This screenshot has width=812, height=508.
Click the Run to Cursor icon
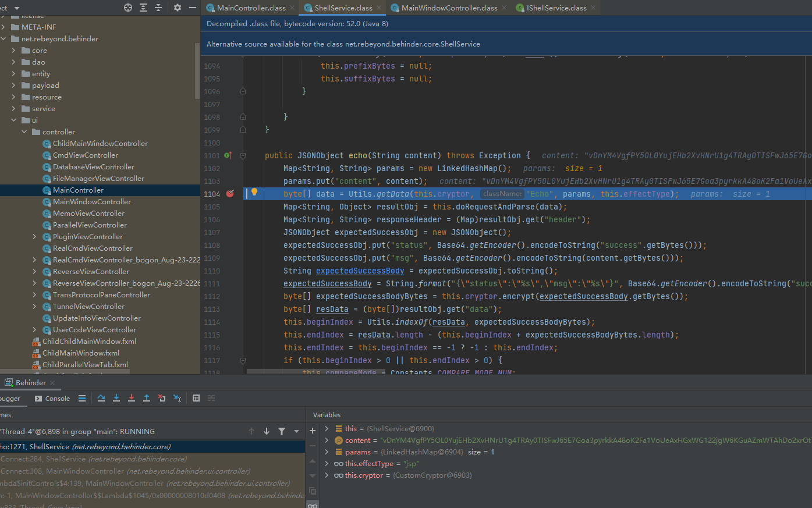(x=177, y=398)
